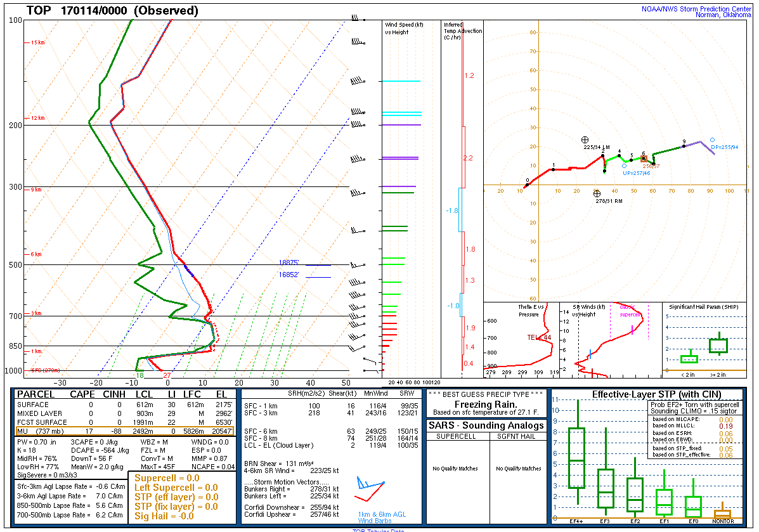Click the 'TOP 170114/0000 (Observed)' title
This screenshot has height=532, width=759.
[x=112, y=11]
